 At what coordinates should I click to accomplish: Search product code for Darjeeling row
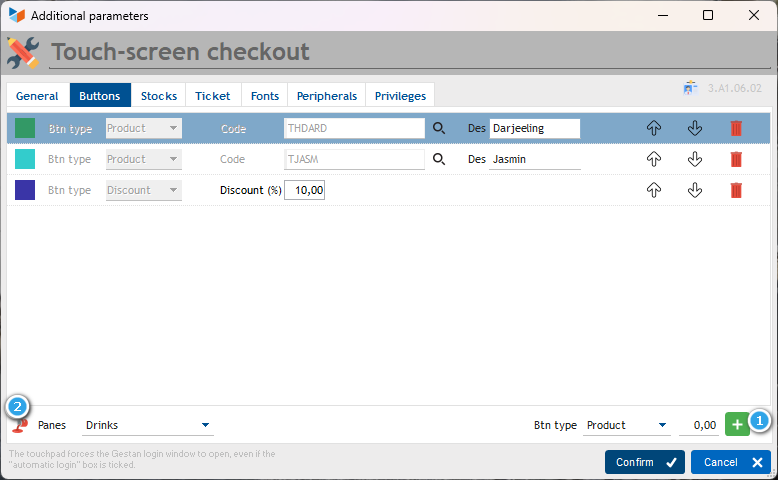438,128
